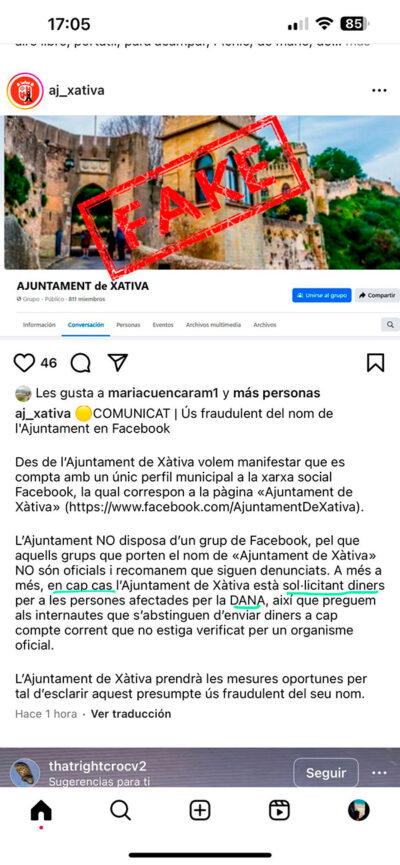Tap the FAKE-stamped post image

[200, 226]
